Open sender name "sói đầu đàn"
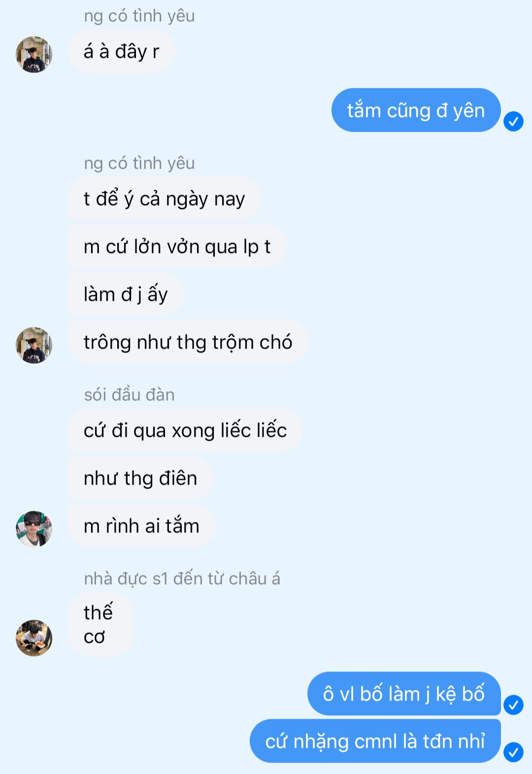The height and width of the screenshot is (774, 532). coord(129,394)
